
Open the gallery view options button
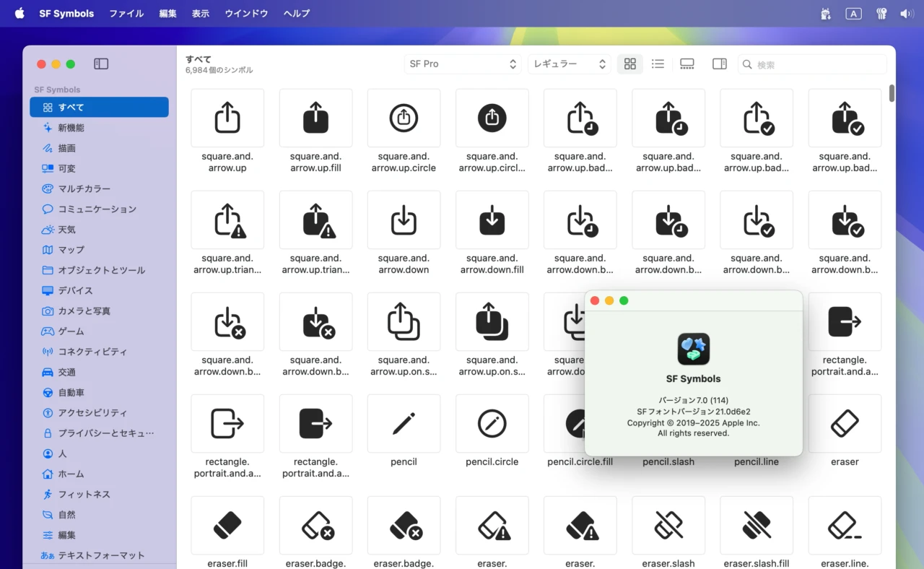[687, 64]
